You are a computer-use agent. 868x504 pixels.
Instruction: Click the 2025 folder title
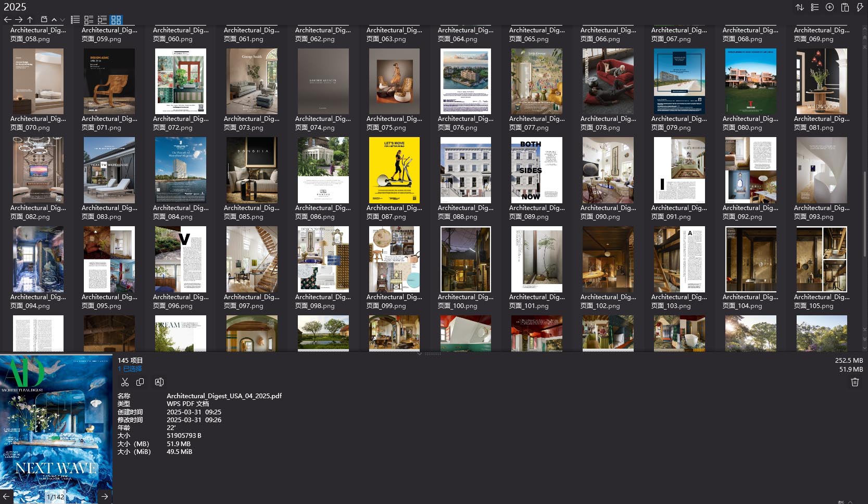tap(15, 7)
